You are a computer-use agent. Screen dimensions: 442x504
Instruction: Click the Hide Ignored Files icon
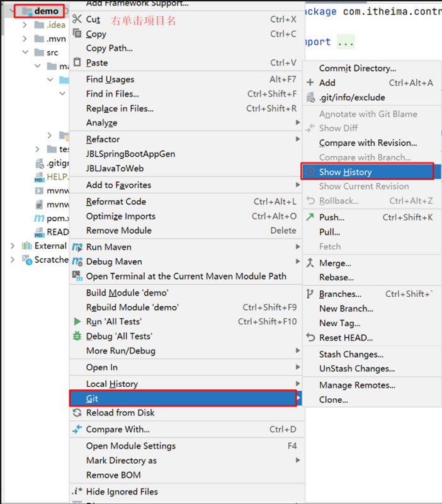(x=77, y=491)
